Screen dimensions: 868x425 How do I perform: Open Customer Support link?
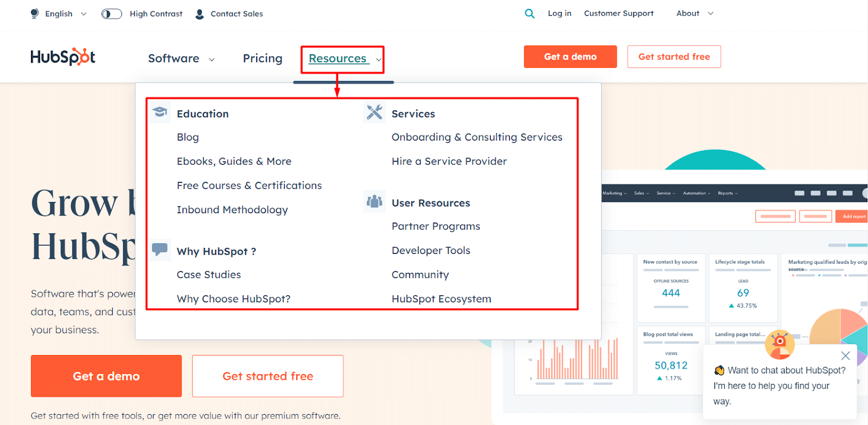click(x=618, y=14)
